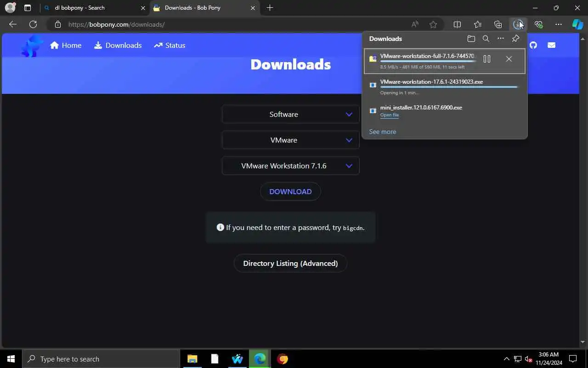Click VMware-workstation-full-7.1.6 progress bar

[x=428, y=61]
